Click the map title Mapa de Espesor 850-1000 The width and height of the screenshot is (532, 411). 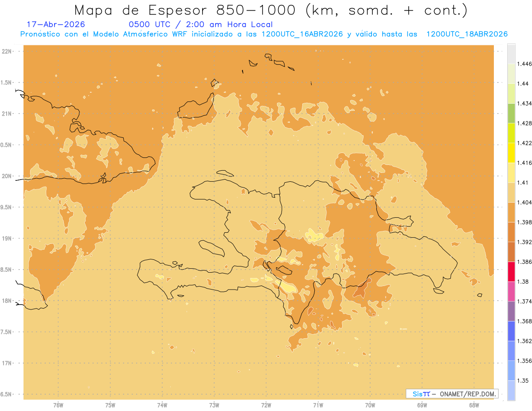click(188, 10)
